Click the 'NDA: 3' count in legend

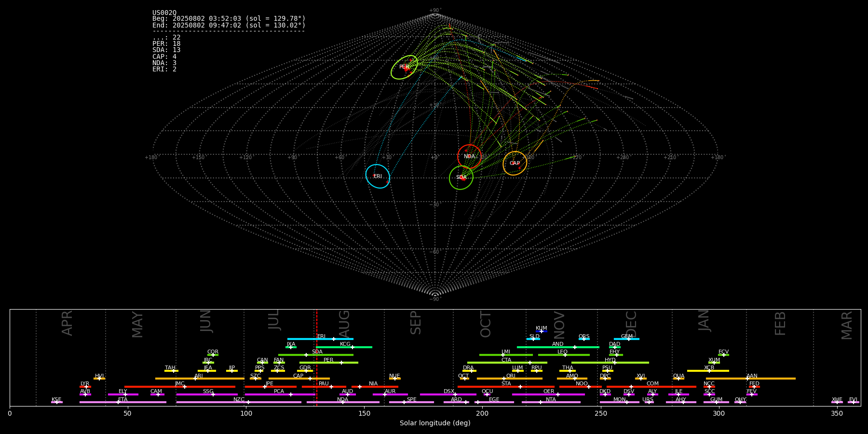point(164,63)
